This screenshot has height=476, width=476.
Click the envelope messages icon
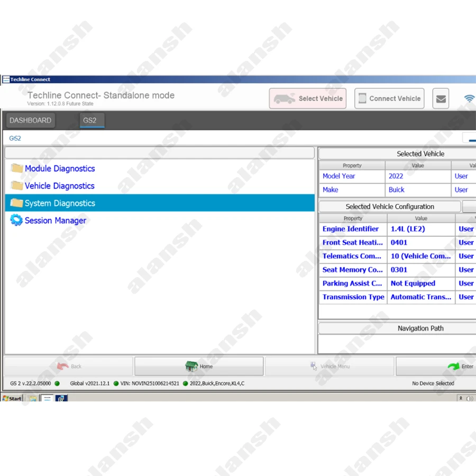(x=441, y=99)
